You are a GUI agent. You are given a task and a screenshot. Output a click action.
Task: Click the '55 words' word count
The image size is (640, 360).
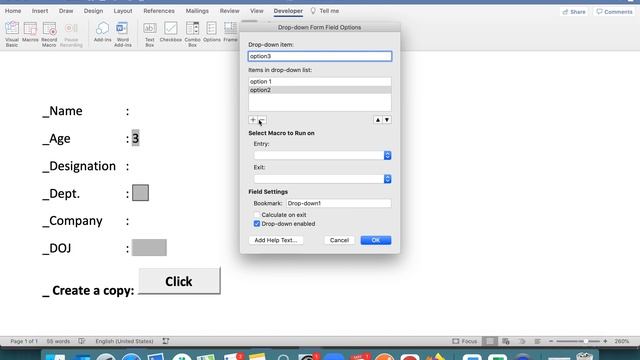pyautogui.click(x=58, y=341)
